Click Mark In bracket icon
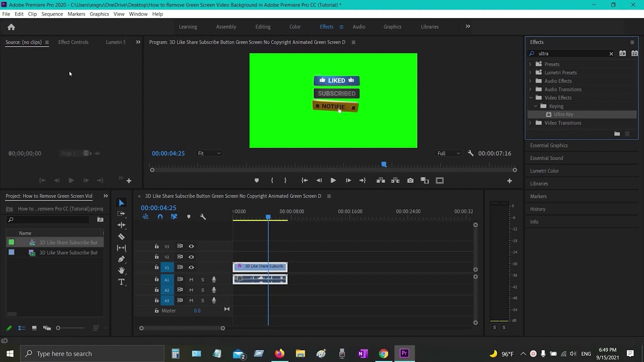 pyautogui.click(x=272, y=180)
